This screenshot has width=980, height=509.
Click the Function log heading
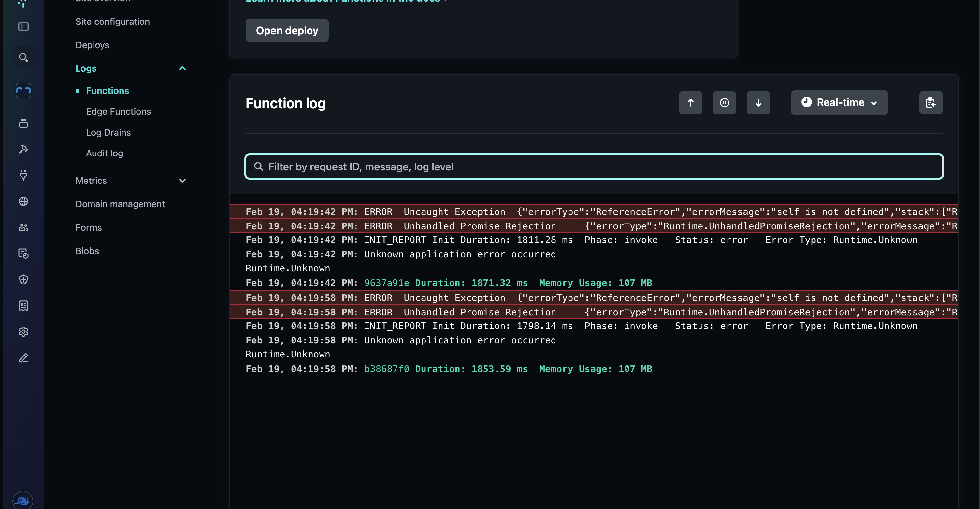(x=286, y=103)
